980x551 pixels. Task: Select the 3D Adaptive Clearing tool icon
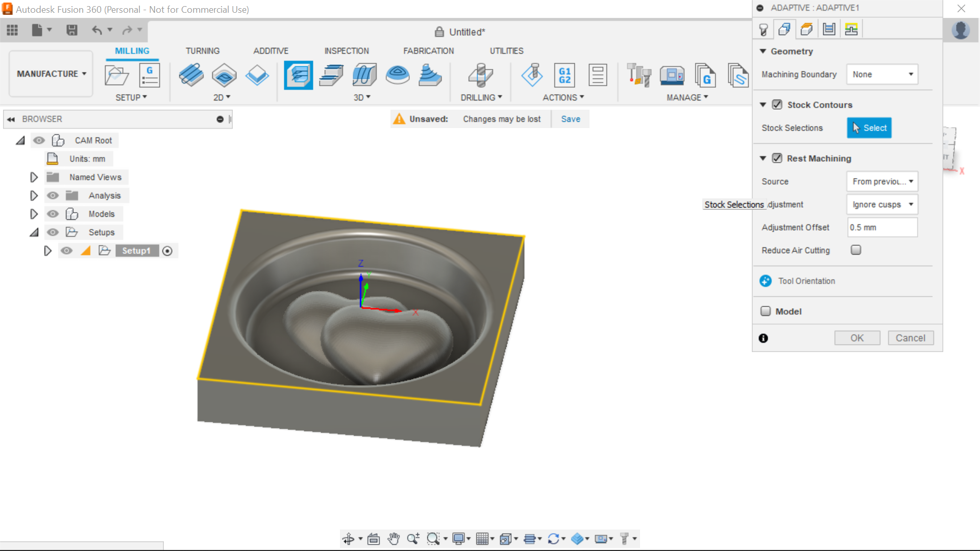(x=299, y=76)
